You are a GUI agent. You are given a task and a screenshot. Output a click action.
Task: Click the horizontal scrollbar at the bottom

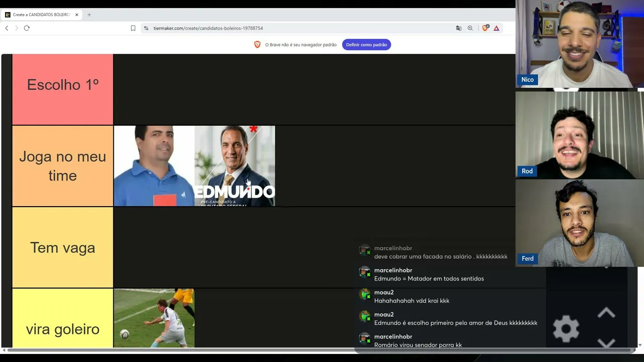(319, 350)
